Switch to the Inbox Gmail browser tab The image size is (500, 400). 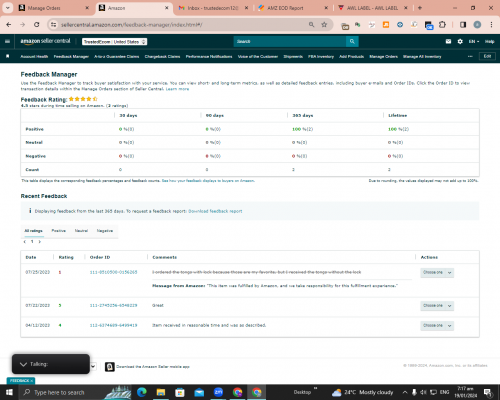tap(213, 8)
